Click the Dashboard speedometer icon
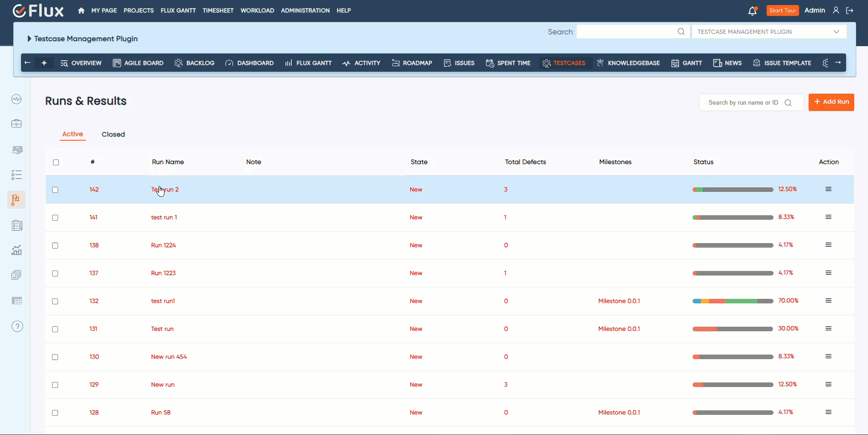The width and height of the screenshot is (868, 435). (x=229, y=63)
